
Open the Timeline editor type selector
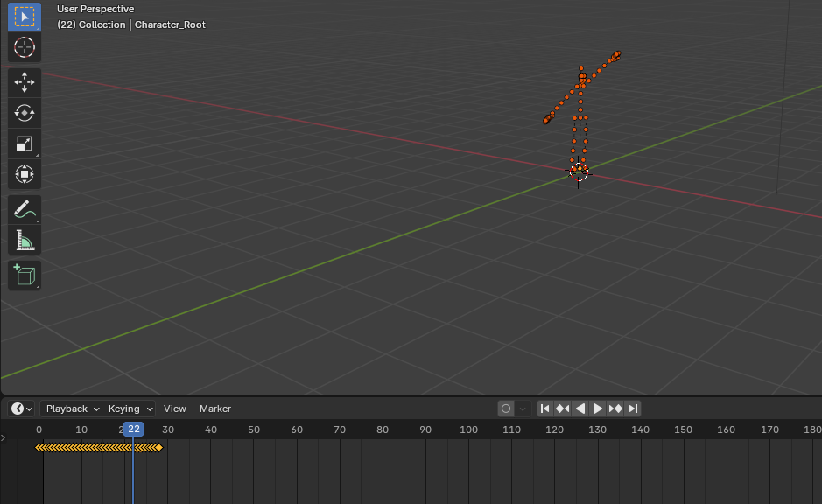pos(18,409)
